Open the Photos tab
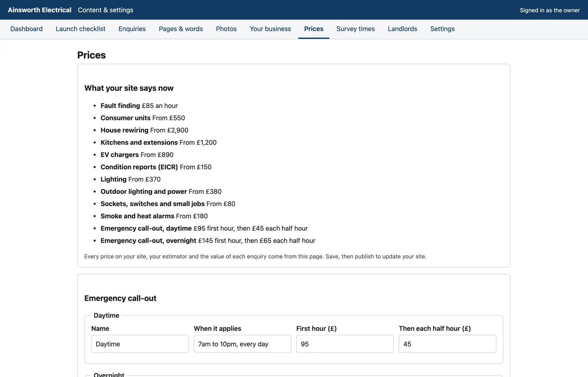Image resolution: width=588 pixels, height=377 pixels. [x=226, y=29]
